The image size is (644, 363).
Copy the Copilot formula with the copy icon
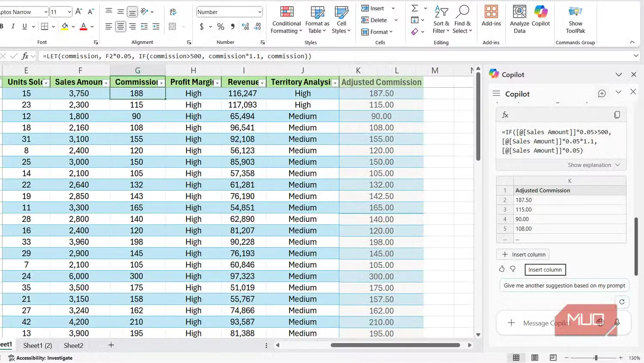[x=617, y=115]
